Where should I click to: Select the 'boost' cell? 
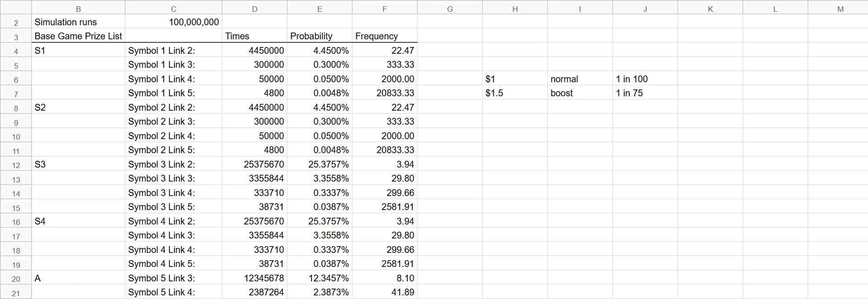click(x=580, y=93)
